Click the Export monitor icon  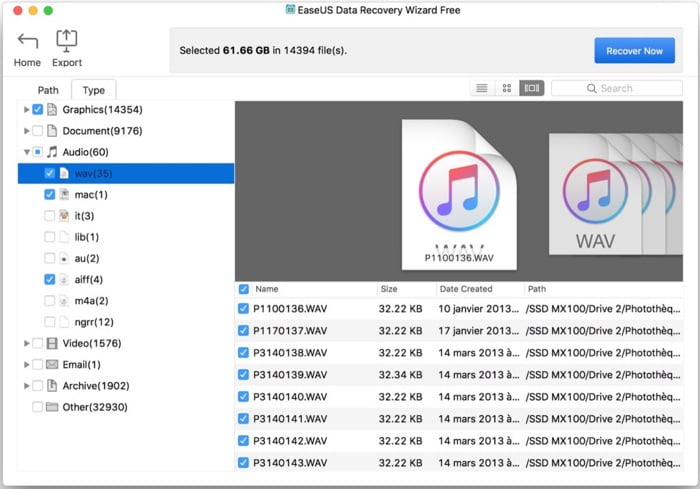tap(67, 41)
